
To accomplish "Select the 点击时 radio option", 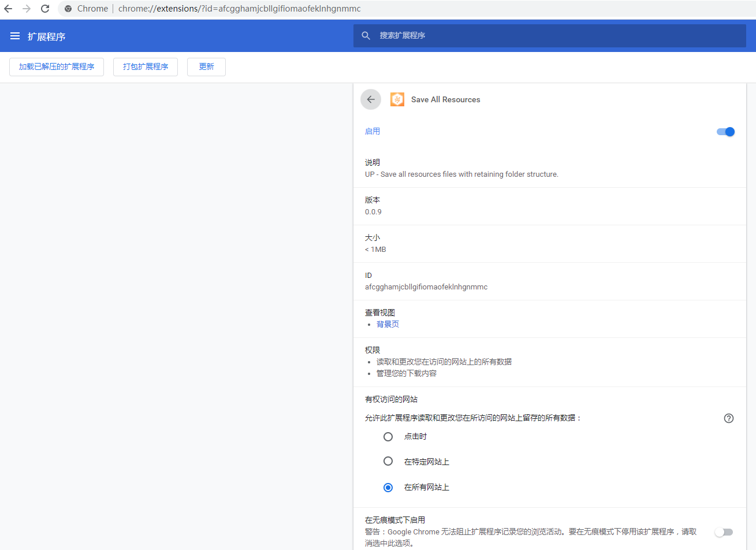I will click(x=388, y=437).
